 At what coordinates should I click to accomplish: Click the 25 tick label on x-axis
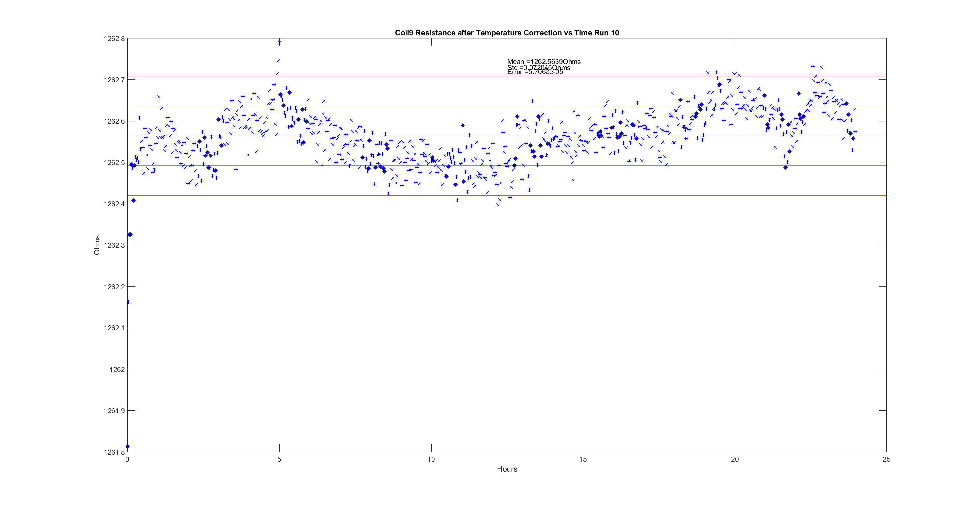(x=886, y=459)
